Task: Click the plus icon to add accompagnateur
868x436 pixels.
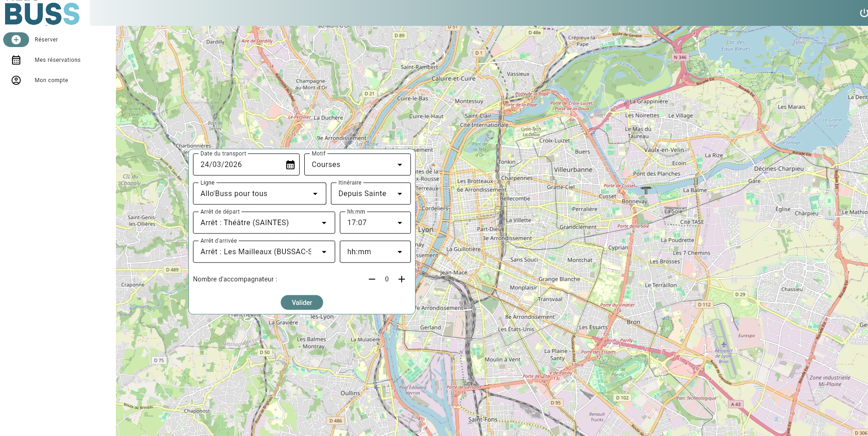Action: (x=402, y=279)
